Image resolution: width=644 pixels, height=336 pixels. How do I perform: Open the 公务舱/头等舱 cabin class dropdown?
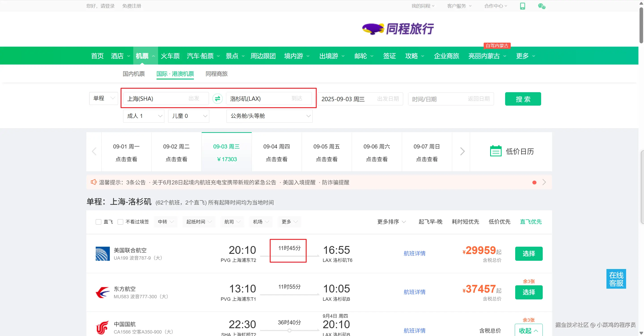point(269,116)
